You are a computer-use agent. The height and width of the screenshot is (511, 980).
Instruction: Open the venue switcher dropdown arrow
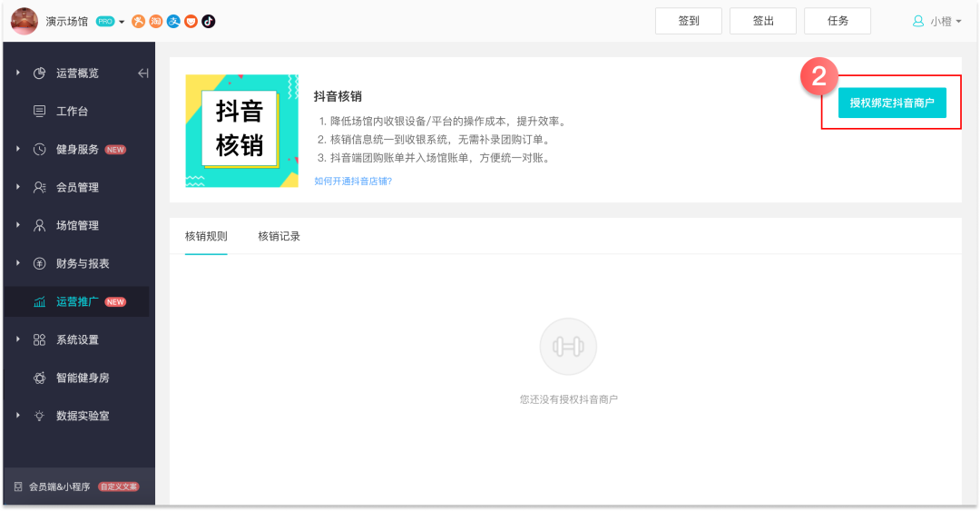[x=122, y=22]
